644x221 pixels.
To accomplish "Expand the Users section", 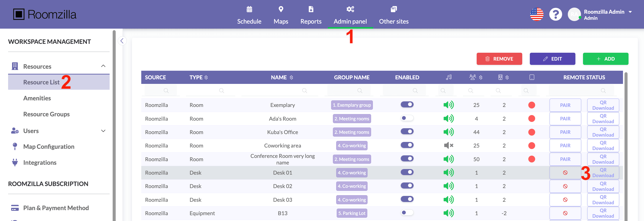I will [103, 131].
